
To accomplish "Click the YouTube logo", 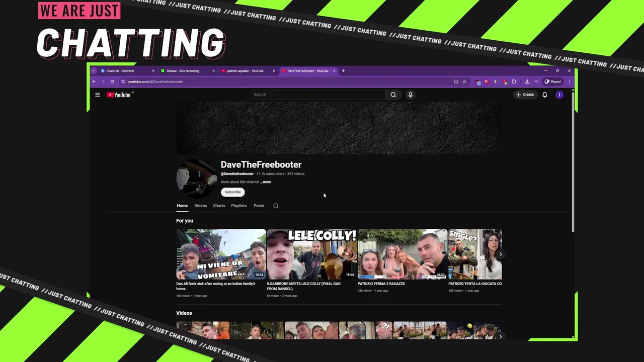I will coord(119,95).
